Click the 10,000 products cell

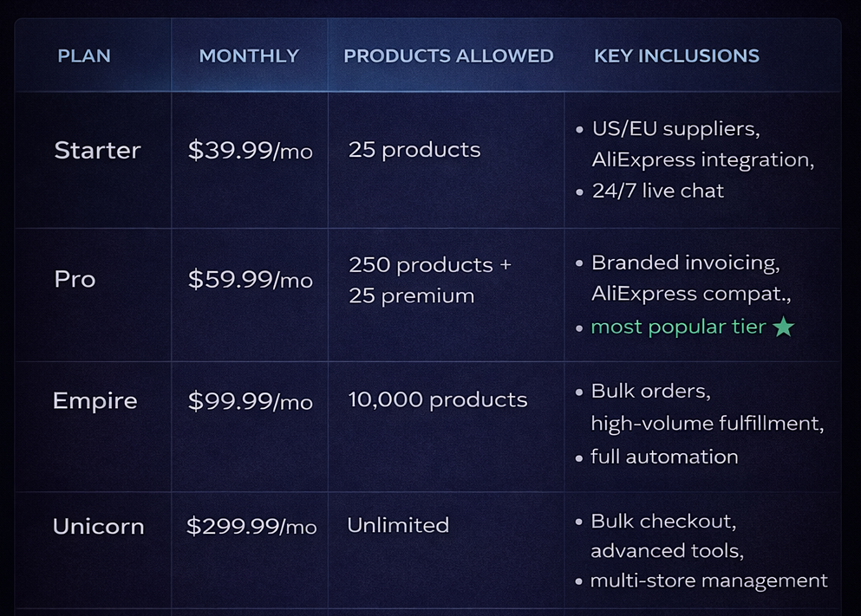pos(437,400)
